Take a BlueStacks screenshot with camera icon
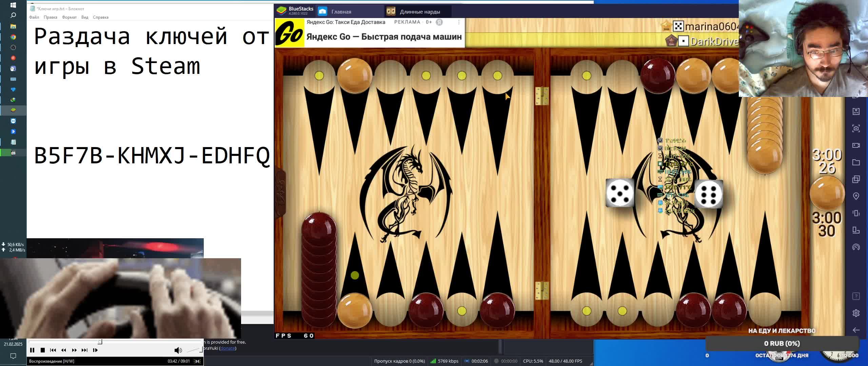The width and height of the screenshot is (868, 366). 856,128
